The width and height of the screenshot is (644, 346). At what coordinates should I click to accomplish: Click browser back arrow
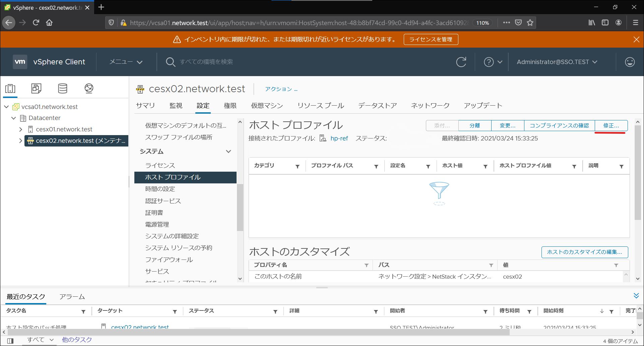[x=9, y=22]
